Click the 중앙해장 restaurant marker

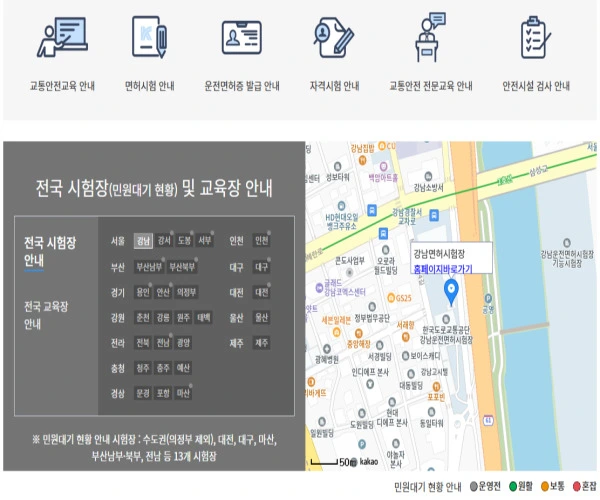click(x=359, y=333)
